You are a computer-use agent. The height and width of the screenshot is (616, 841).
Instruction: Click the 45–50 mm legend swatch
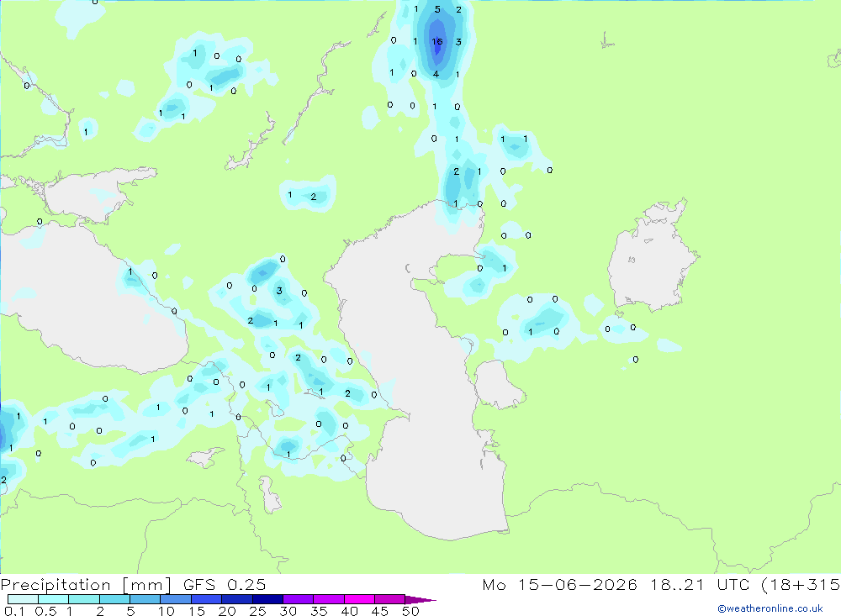click(389, 599)
